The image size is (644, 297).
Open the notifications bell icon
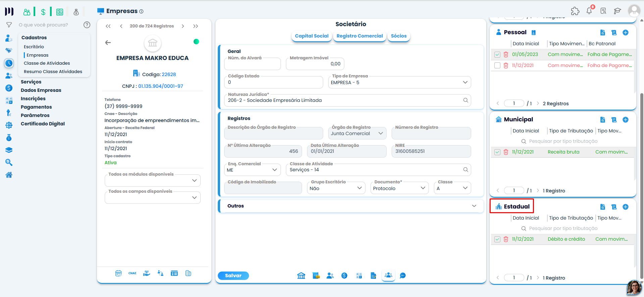pyautogui.click(x=589, y=11)
